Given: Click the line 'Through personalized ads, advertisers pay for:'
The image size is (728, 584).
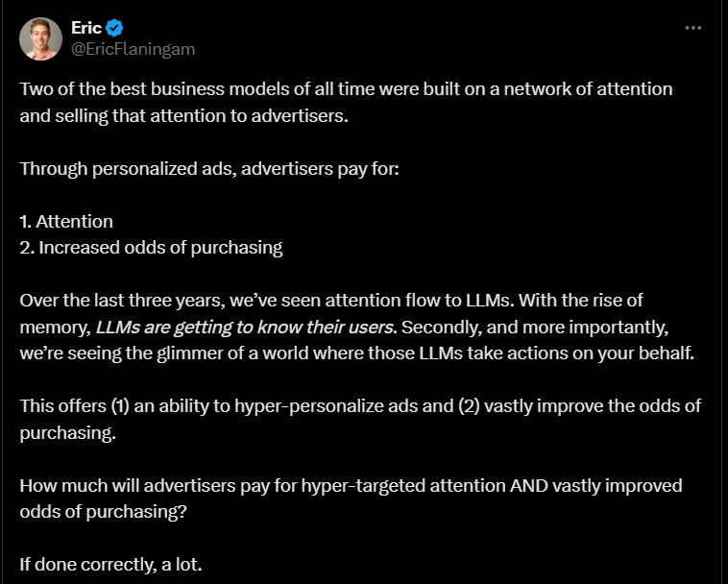Looking at the screenshot, I should pos(209,168).
